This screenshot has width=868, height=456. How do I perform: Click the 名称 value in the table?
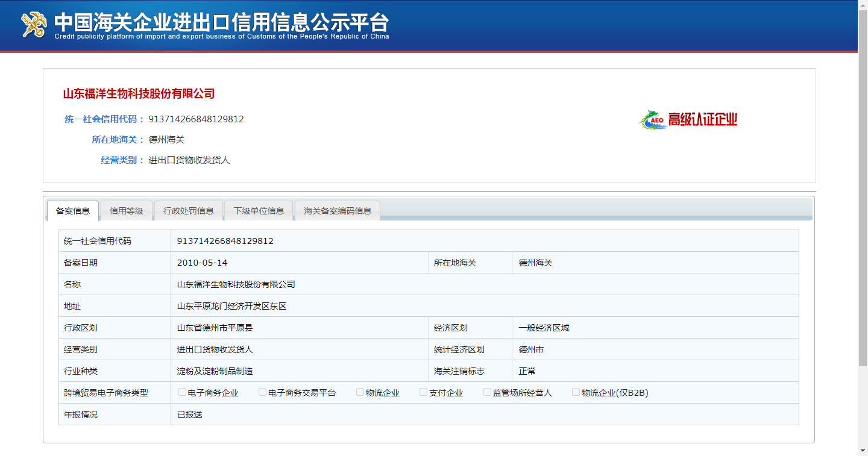[x=236, y=284]
